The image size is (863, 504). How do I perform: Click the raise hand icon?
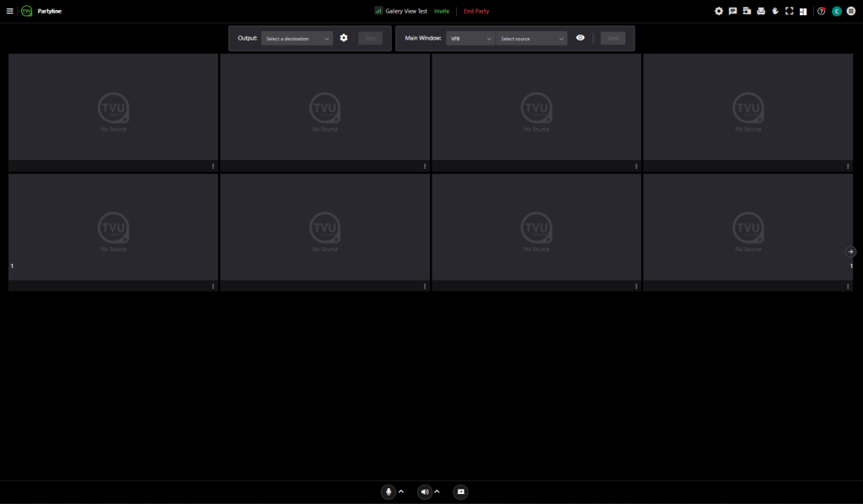point(775,11)
